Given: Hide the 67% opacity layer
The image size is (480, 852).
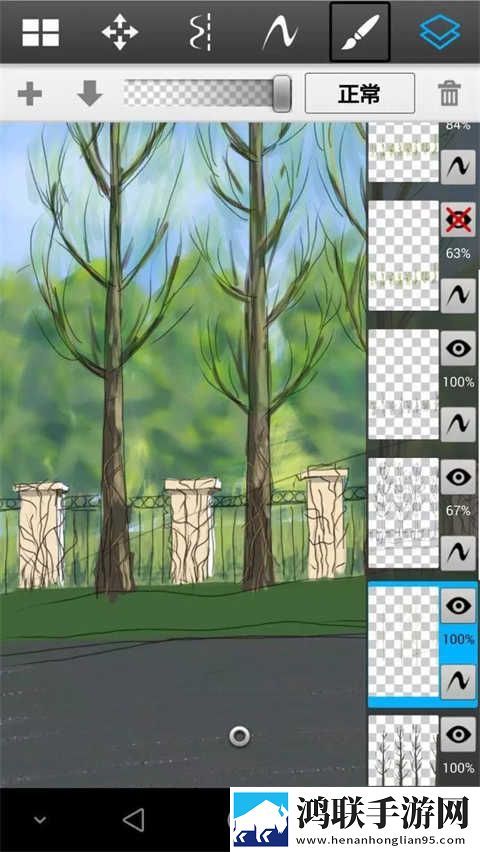Looking at the screenshot, I should click(458, 477).
